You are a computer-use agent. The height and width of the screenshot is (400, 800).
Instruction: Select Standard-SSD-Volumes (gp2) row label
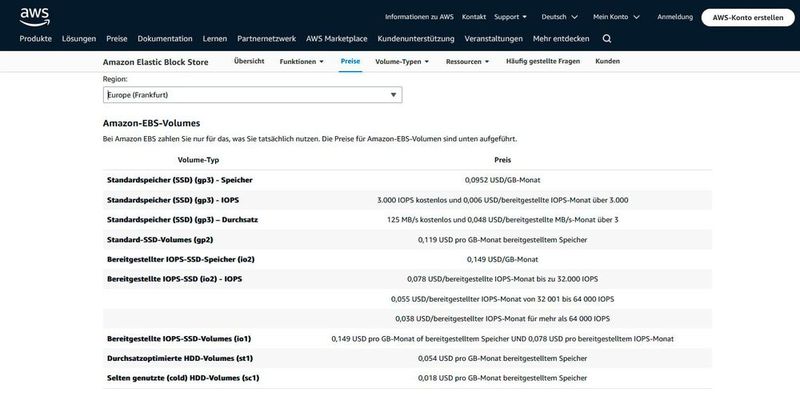click(160, 240)
